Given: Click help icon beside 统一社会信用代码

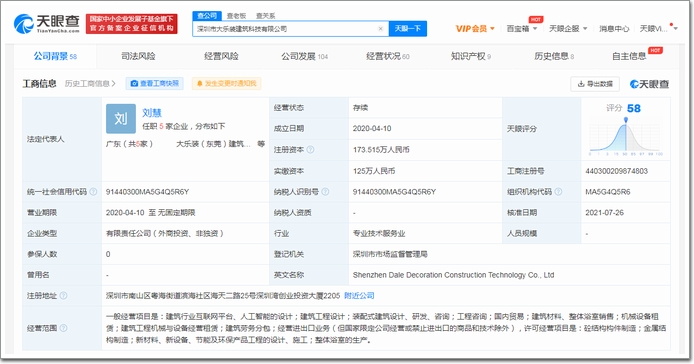Looking at the screenshot, I should click(93, 192).
